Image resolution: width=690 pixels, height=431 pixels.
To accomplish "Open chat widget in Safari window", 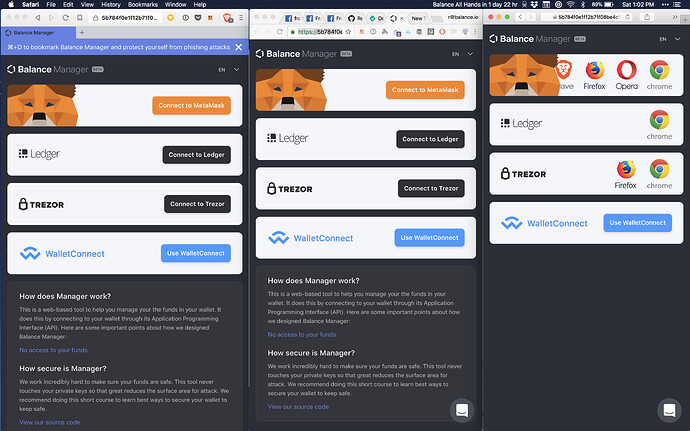I will [669, 410].
